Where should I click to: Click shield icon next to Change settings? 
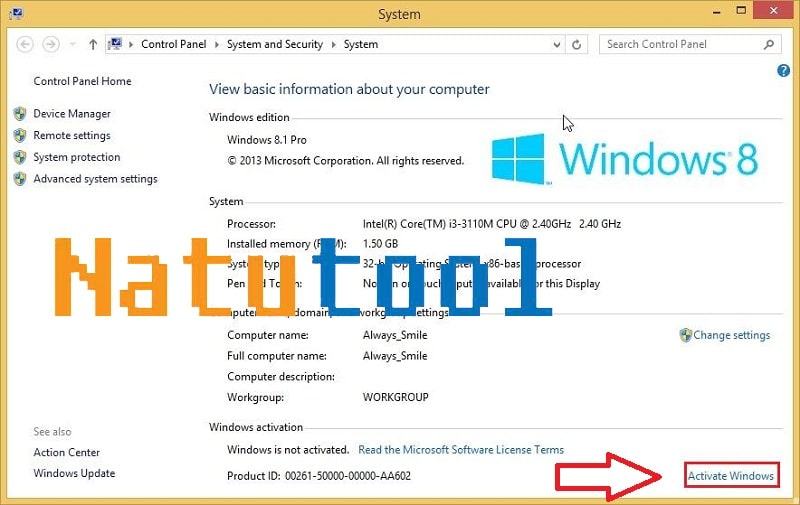[x=685, y=335]
